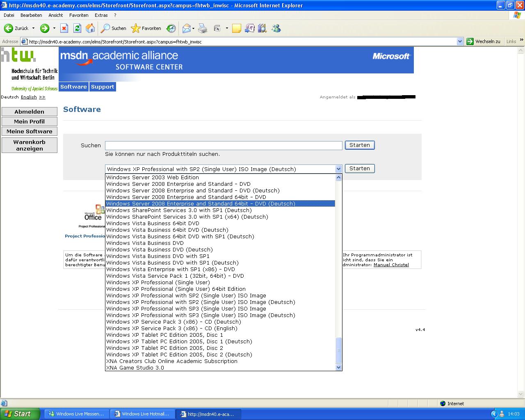Switch to the Support tab
This screenshot has height=420, width=525.
103,87
